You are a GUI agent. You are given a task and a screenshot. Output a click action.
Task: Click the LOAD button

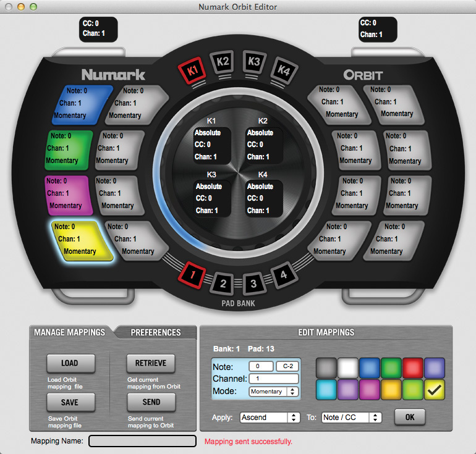[x=70, y=363]
